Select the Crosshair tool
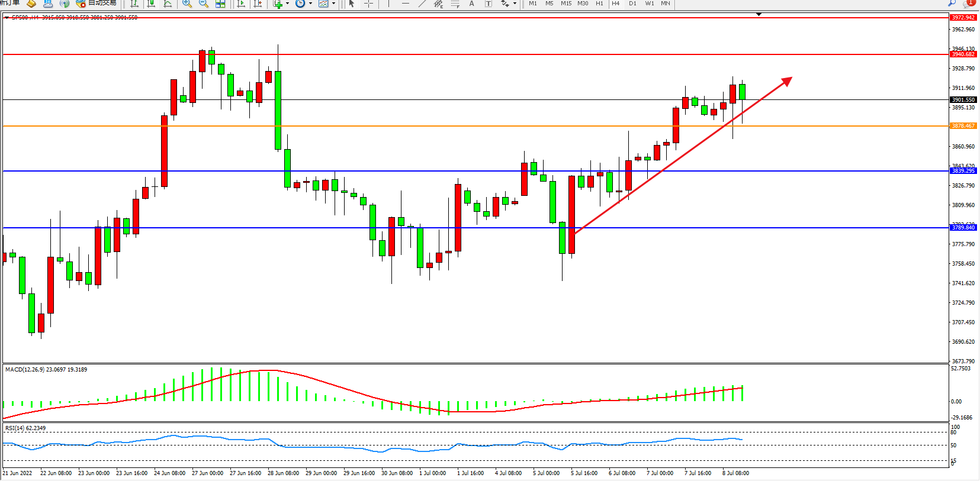The height and width of the screenshot is (481, 980). (x=368, y=4)
